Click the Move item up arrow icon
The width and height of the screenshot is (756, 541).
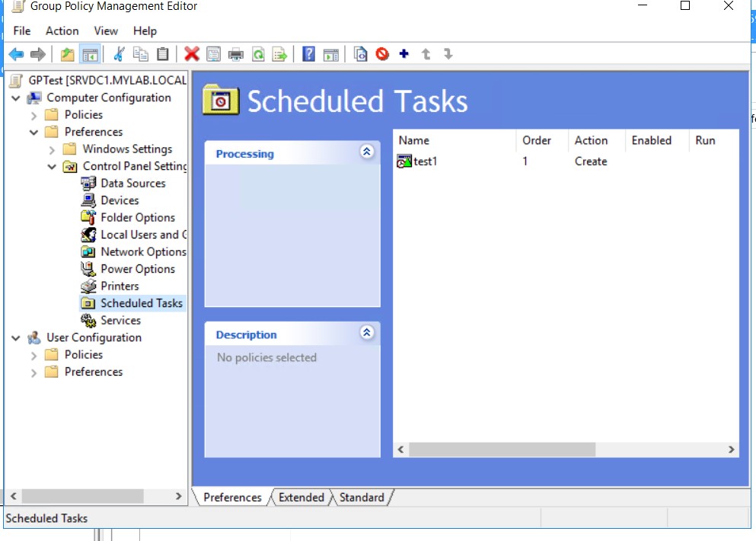coord(426,54)
